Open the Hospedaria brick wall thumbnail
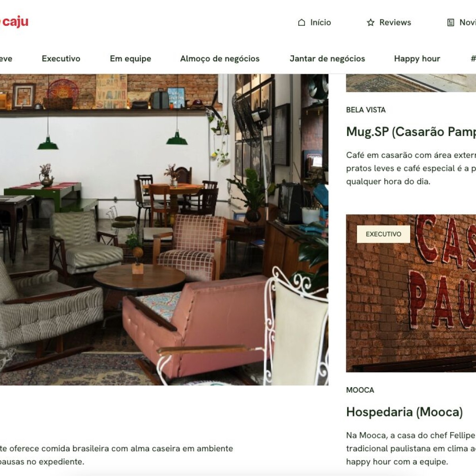This screenshot has height=476, width=476. coord(411,293)
